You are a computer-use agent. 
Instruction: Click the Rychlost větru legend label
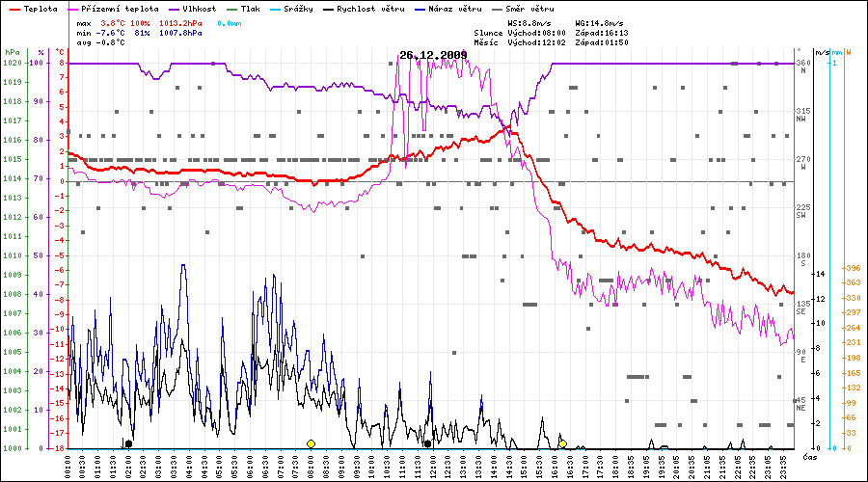367,8
